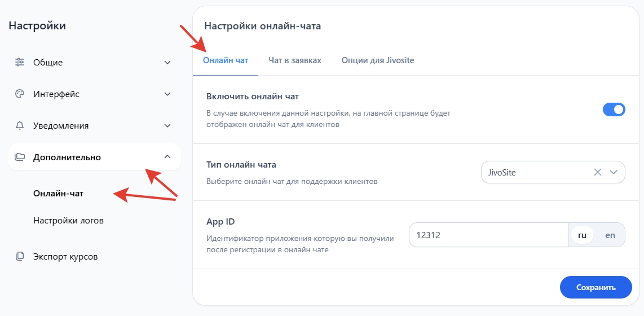This screenshot has height=316, width=644.
Task: Clear the JivoSite selection with X icon
Action: [x=598, y=172]
